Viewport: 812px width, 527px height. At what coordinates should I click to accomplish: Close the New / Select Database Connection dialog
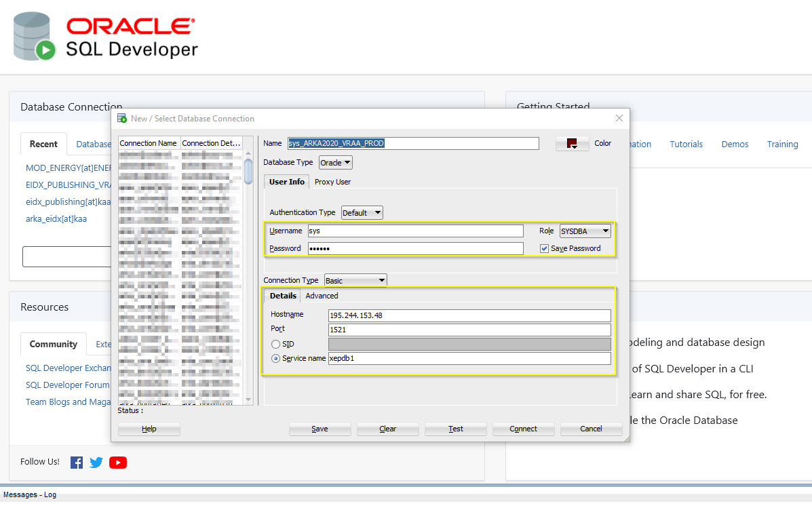coord(619,118)
